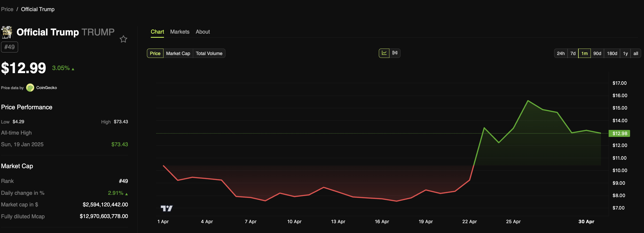Select the Total Volume chart metric
This screenshot has width=644, height=233.
(209, 53)
